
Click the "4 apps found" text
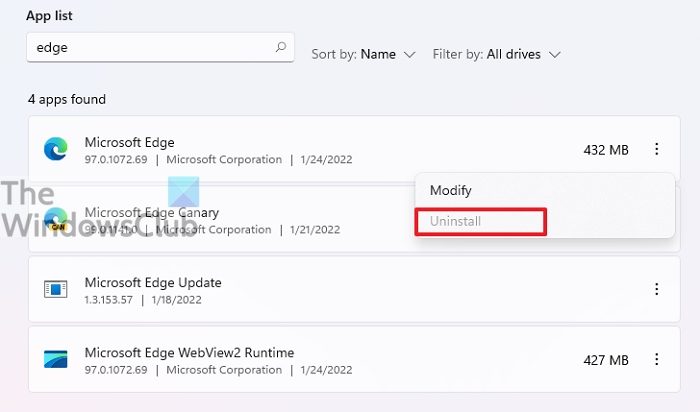(x=66, y=99)
